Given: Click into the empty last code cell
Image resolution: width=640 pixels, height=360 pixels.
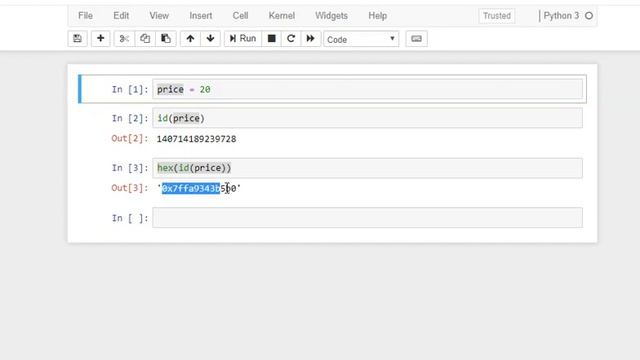Looking at the screenshot, I should pos(367,218).
